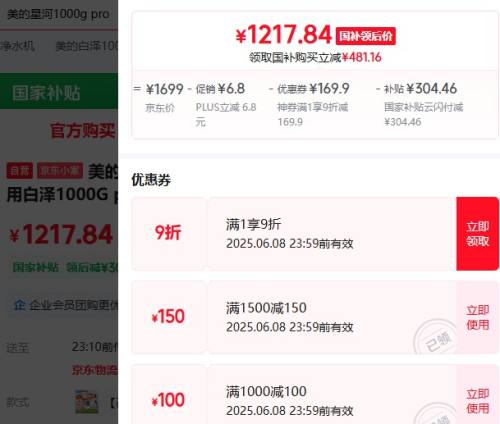Open 企业会员团购 link
500x424 pixels.
tap(74, 305)
